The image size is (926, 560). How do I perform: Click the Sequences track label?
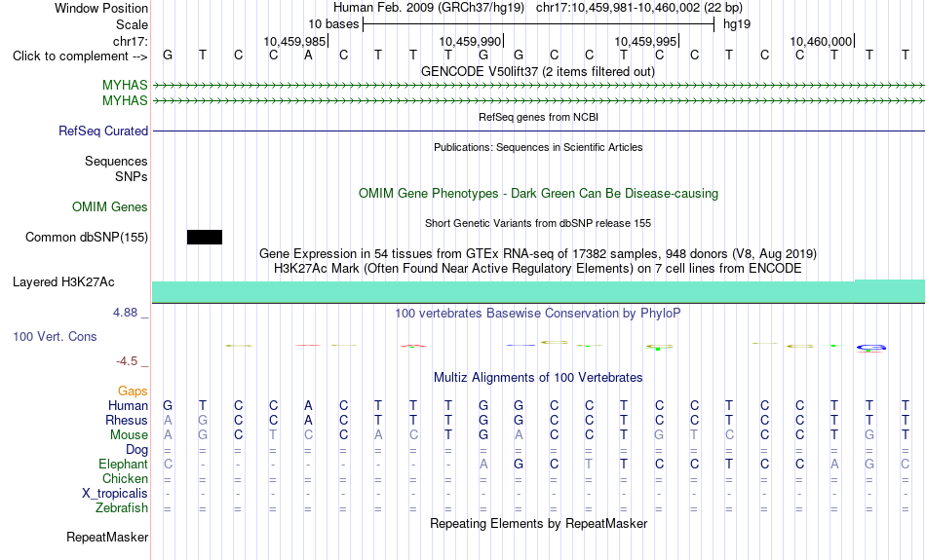click(x=116, y=161)
